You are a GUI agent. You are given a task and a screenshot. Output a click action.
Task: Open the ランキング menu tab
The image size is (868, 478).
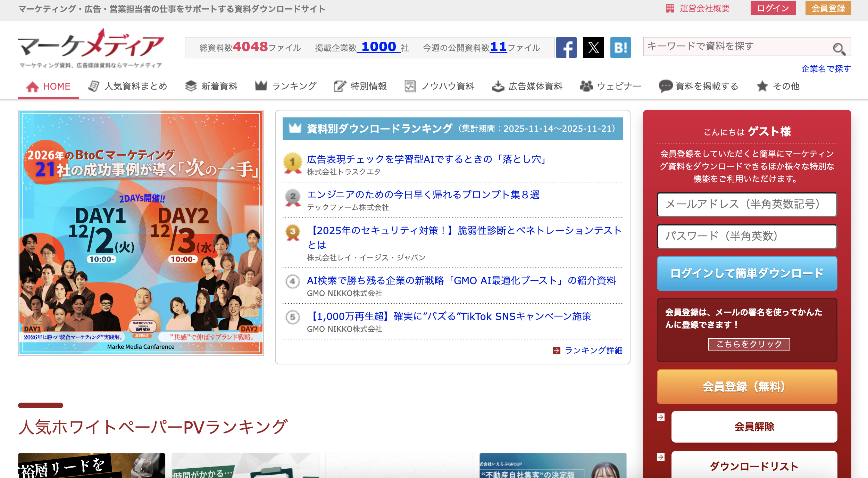286,86
